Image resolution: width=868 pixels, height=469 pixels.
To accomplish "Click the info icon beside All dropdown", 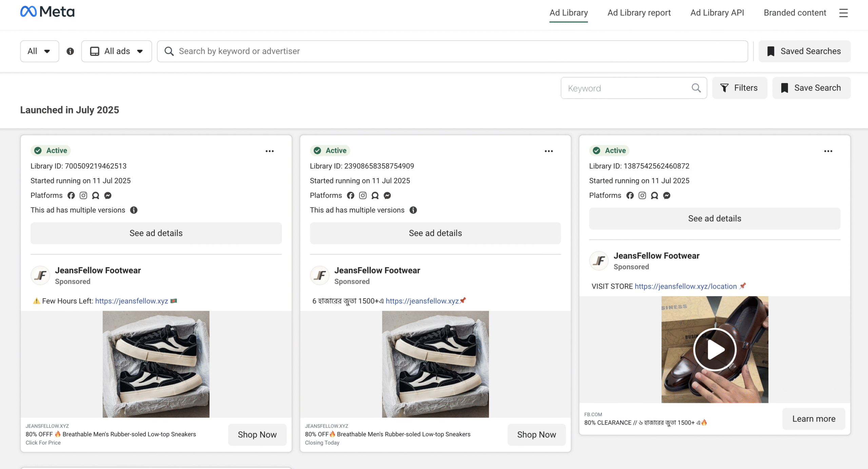I will [x=70, y=51].
